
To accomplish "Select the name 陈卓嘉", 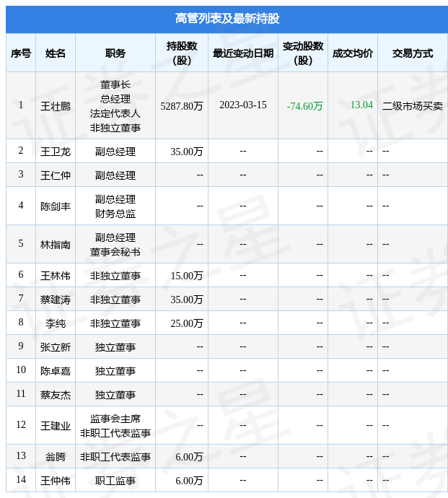I will 56,371.
